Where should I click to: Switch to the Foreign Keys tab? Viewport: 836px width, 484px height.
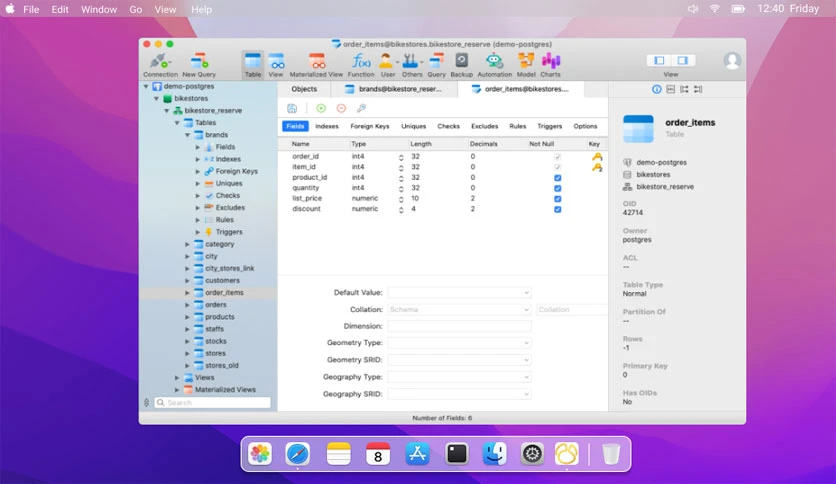(x=369, y=126)
